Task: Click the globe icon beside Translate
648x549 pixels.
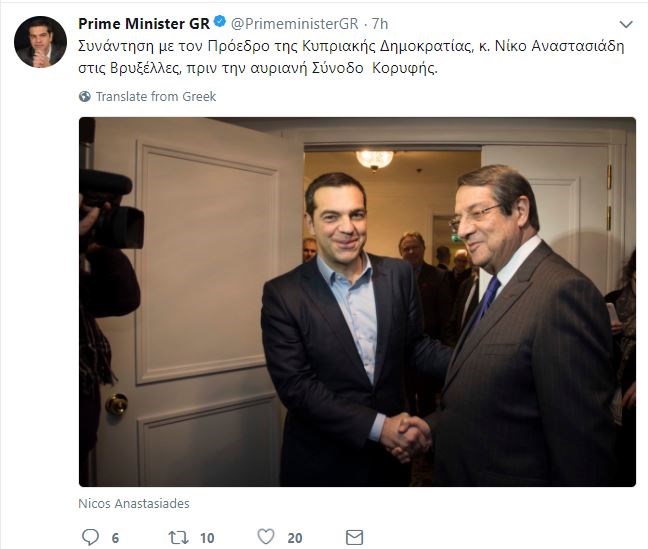Action: [x=85, y=97]
